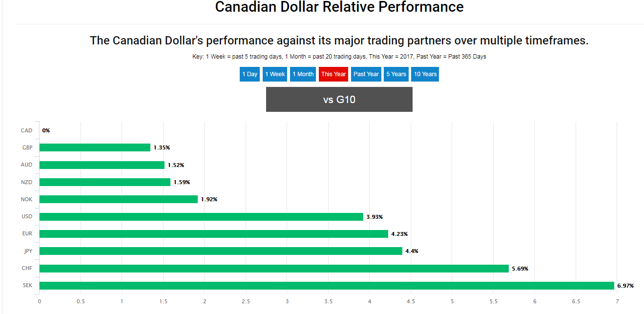
Task: Click the CAD axis label
Action: pos(26,130)
